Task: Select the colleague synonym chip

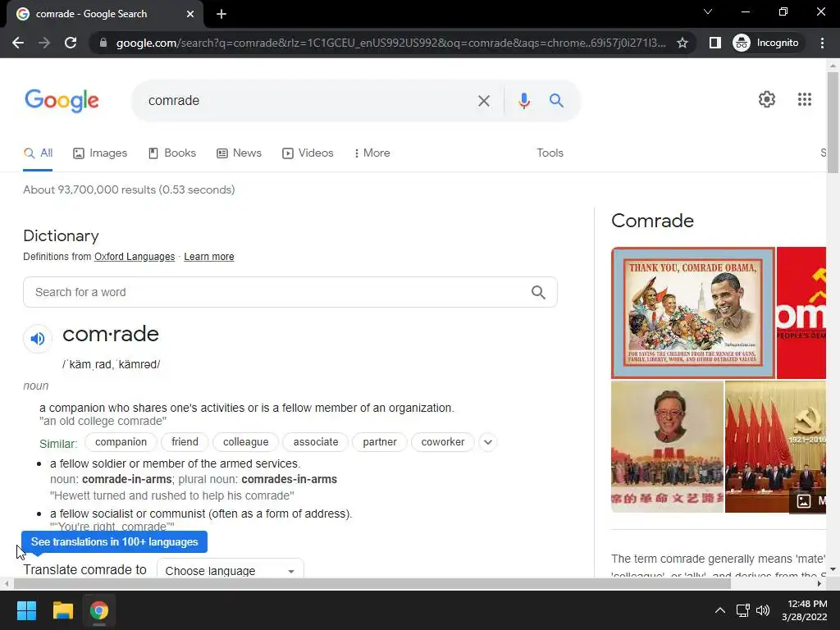Action: pos(246,442)
